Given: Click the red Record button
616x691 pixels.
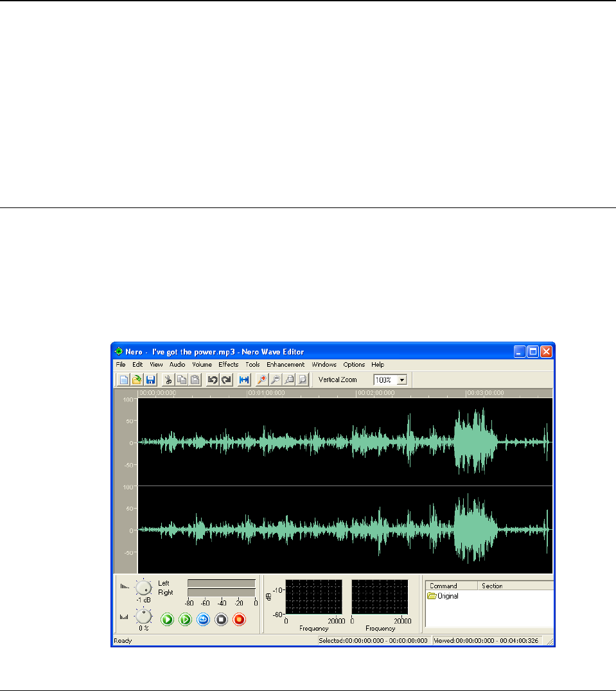Looking at the screenshot, I should [239, 620].
